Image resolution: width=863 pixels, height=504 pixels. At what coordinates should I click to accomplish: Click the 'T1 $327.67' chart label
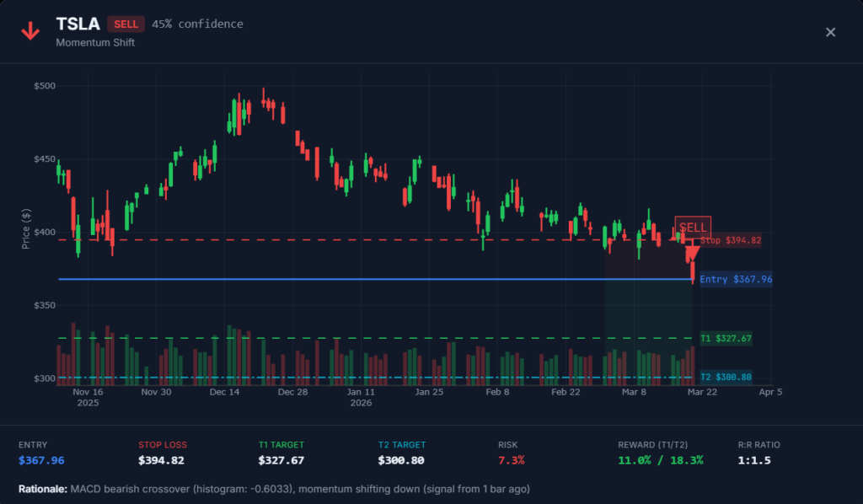tap(726, 338)
